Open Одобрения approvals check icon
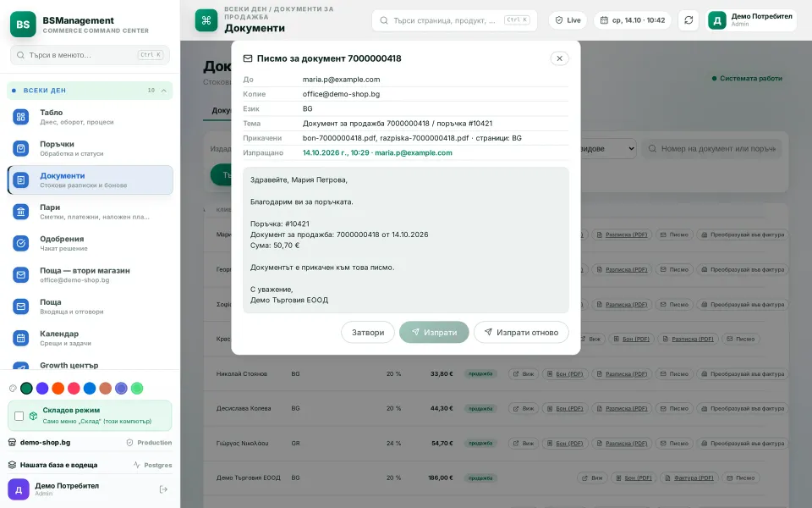Screen dimensions: 812x508 tap(20, 243)
